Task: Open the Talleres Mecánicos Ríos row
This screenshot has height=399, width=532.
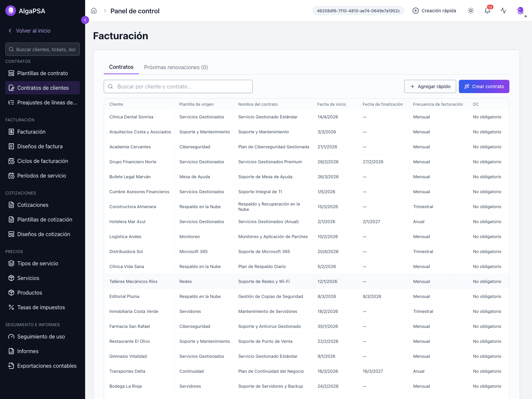Action: [x=307, y=282]
